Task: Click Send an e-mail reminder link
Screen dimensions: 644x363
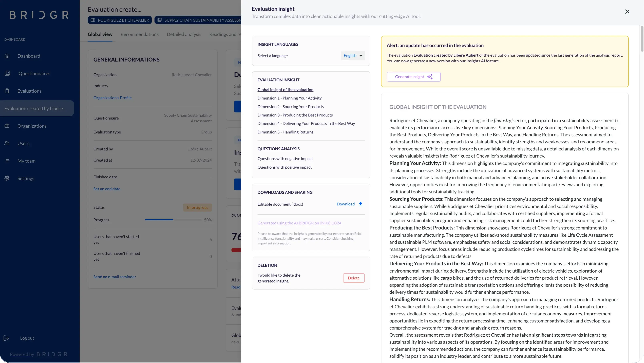Action: pyautogui.click(x=115, y=277)
